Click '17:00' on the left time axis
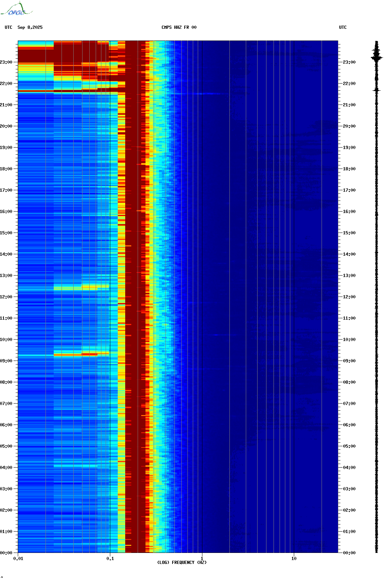The width and height of the screenshot is (392, 581). [x=6, y=190]
